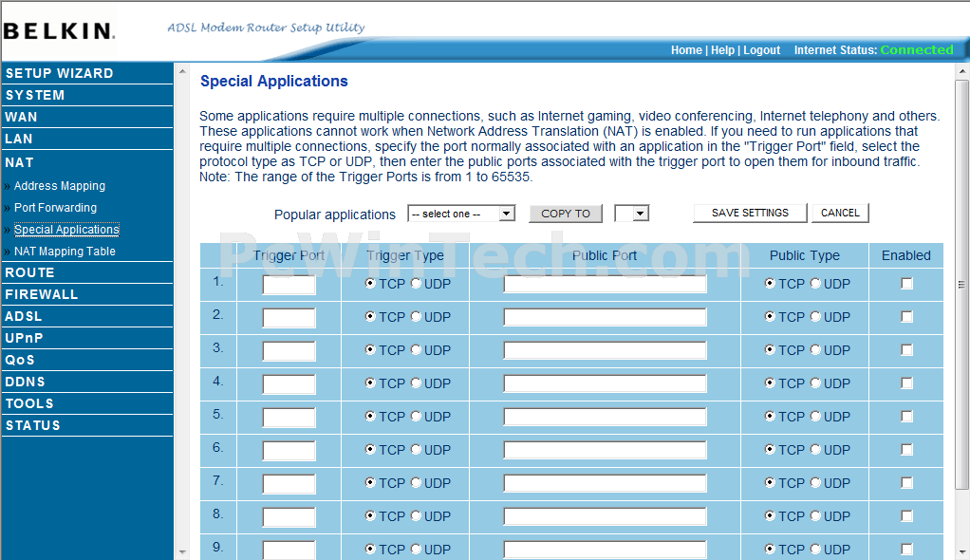Image resolution: width=970 pixels, height=560 pixels.
Task: Open the System menu section
Action: (x=35, y=95)
